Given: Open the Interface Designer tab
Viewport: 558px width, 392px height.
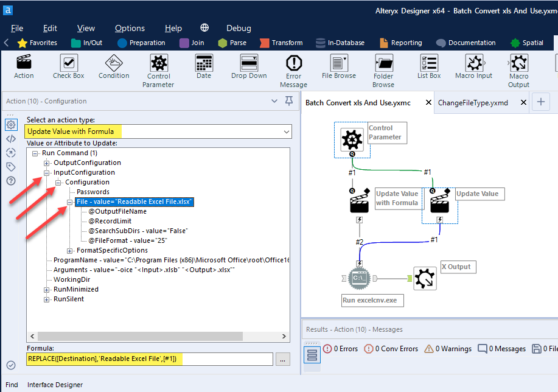Looking at the screenshot, I should 55,385.
